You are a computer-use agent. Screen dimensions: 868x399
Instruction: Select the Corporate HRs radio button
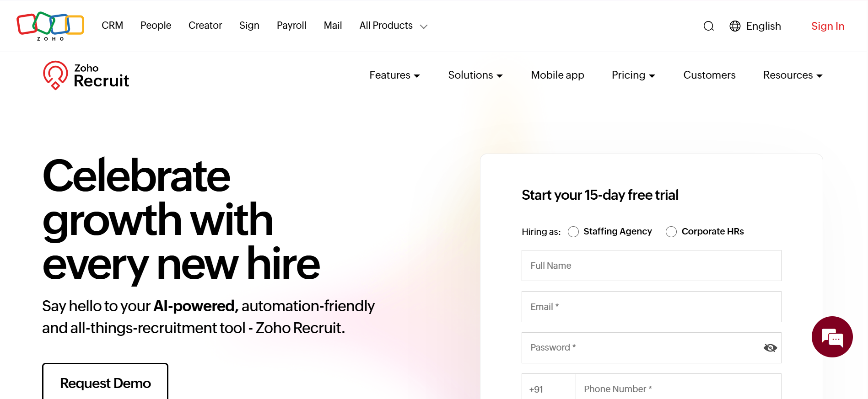[x=671, y=232]
